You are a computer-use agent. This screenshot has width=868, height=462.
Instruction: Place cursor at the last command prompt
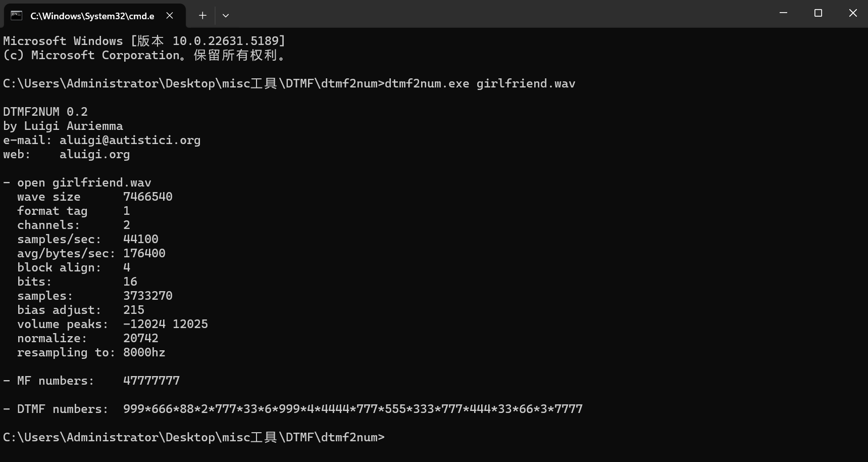click(388, 437)
